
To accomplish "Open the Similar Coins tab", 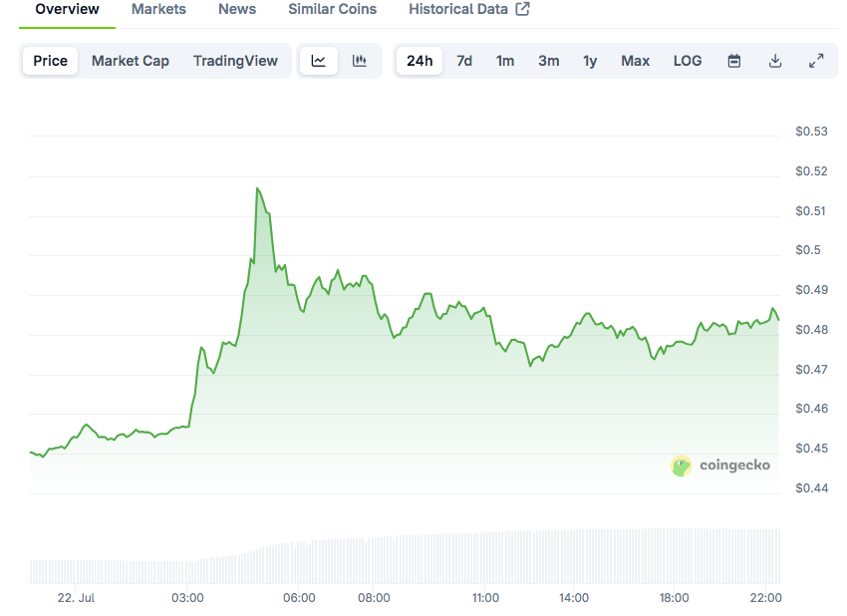I will tap(332, 9).
